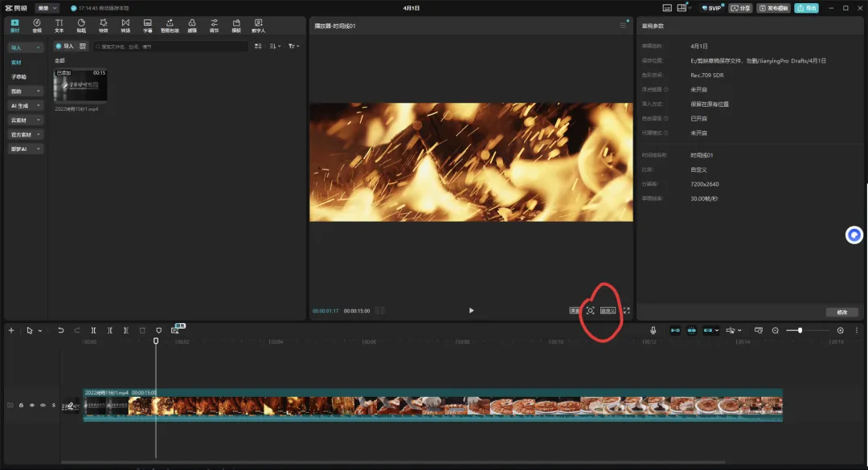Click the delete left of playhead icon
The width and height of the screenshot is (868, 470).
tap(109, 330)
